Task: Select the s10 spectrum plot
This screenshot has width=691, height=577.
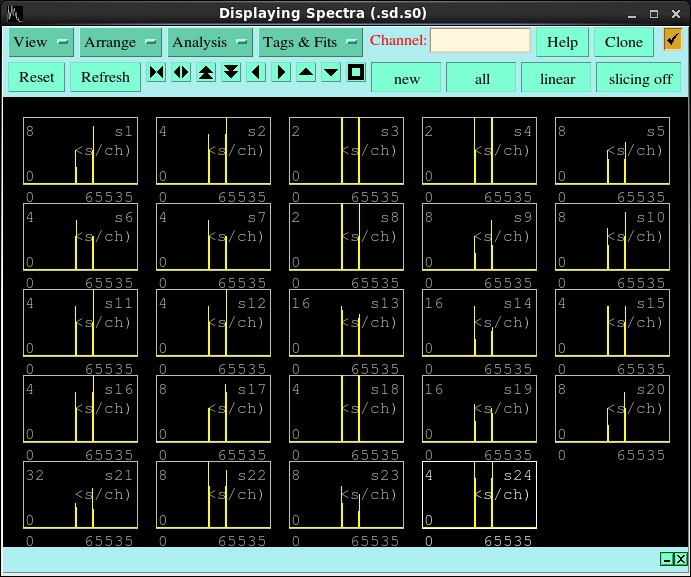Action: click(x=613, y=237)
